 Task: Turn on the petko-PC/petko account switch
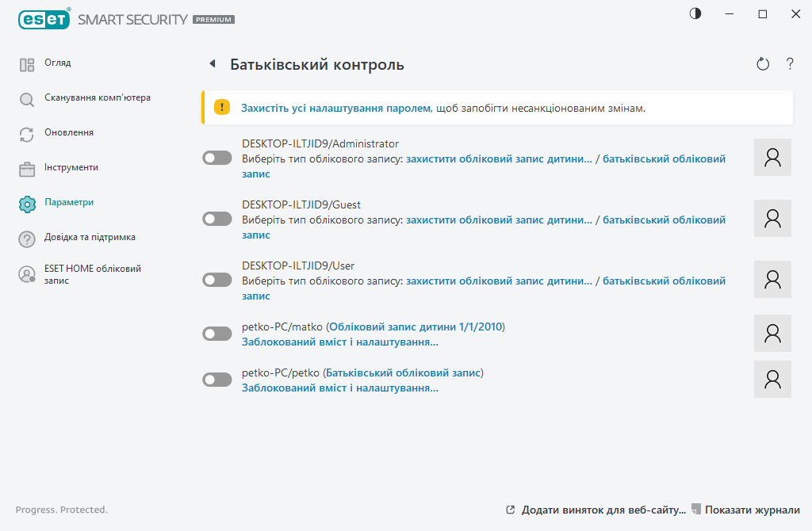point(217,380)
